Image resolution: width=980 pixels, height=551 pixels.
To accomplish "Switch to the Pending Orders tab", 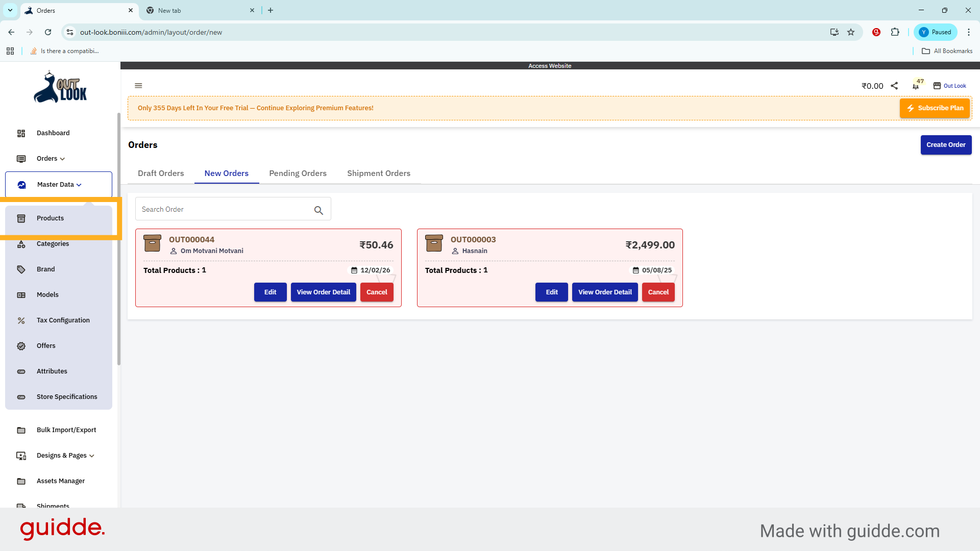I will (x=298, y=173).
